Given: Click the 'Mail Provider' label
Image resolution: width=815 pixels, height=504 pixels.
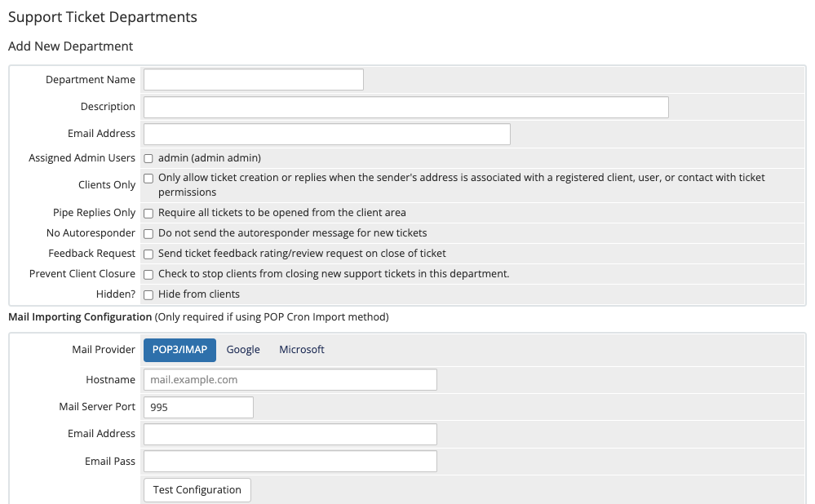Looking at the screenshot, I should pyautogui.click(x=104, y=349).
